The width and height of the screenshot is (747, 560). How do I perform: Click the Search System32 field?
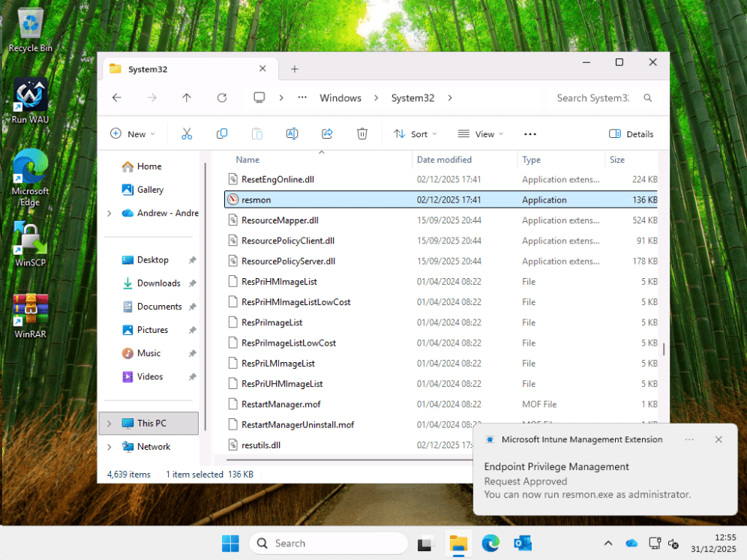click(596, 98)
